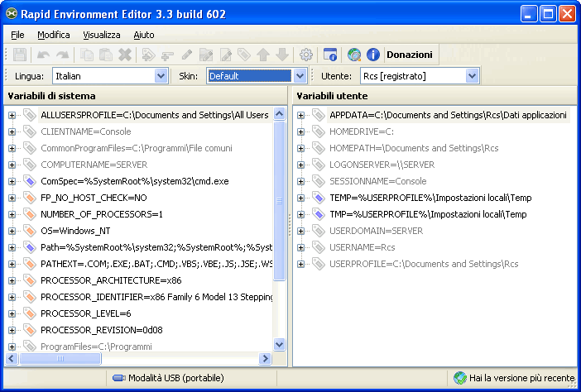The width and height of the screenshot is (581, 392).
Task: Open settings with the gear icon
Action: (305, 55)
